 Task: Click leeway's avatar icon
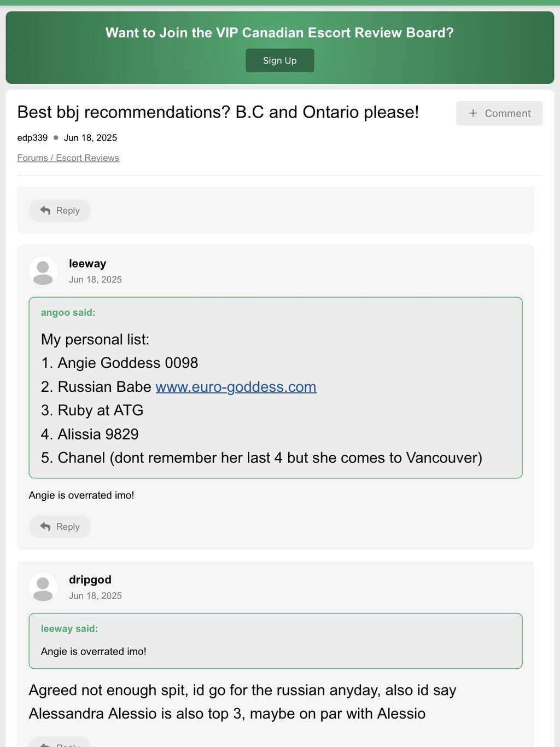click(x=43, y=271)
